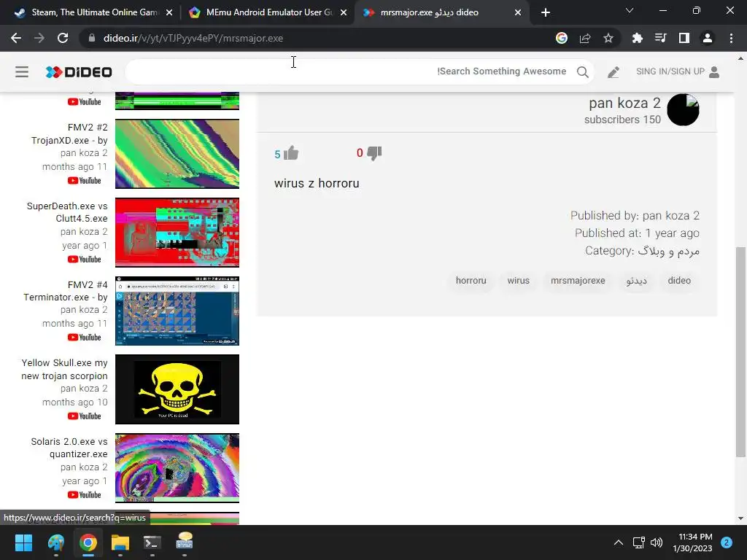This screenshot has height=560, width=747.
Task: Show hidden tray icons chevron
Action: 618,542
